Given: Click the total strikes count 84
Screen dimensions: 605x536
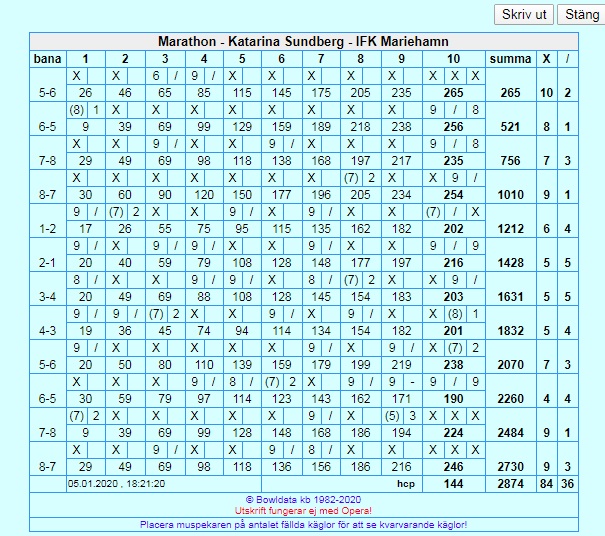Looking at the screenshot, I should coord(546,484).
